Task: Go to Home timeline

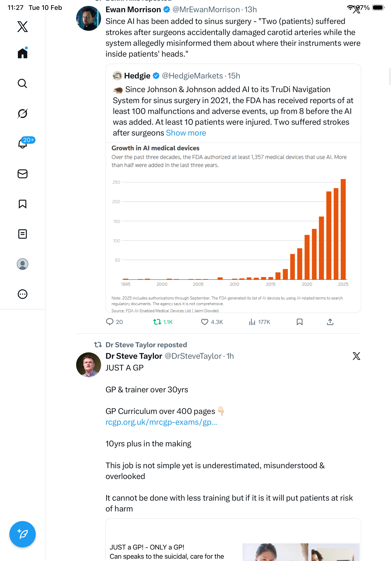Action: [23, 53]
